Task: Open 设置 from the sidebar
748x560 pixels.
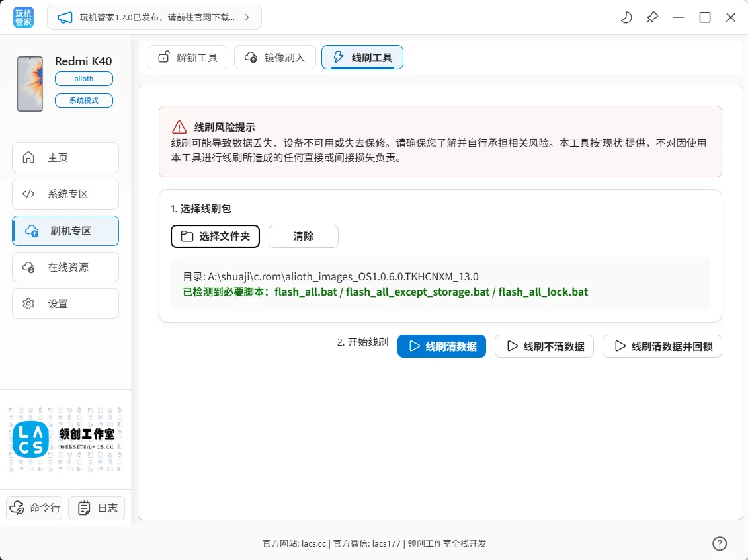Action: coord(65,303)
